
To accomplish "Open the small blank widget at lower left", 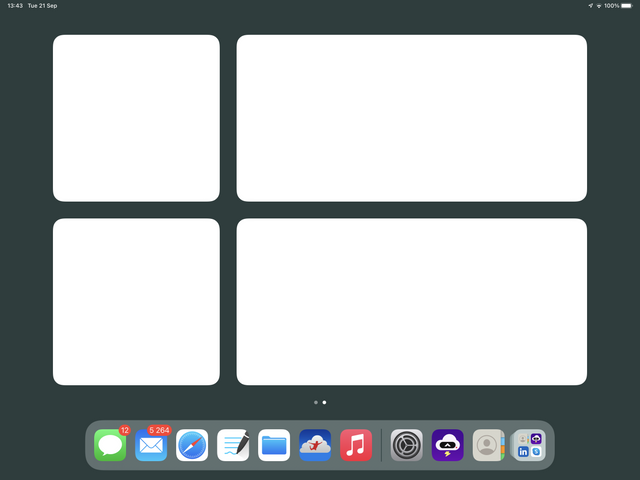I will click(x=136, y=302).
